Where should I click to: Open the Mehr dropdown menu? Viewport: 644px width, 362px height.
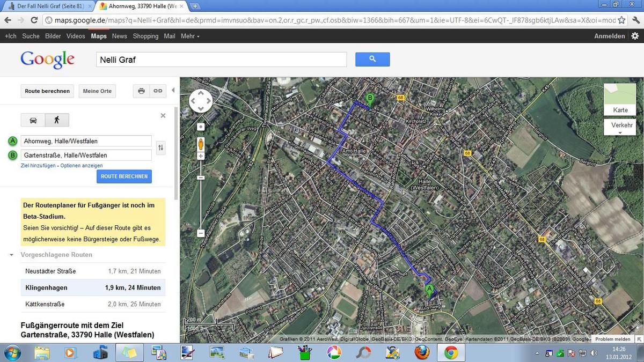[x=190, y=36]
